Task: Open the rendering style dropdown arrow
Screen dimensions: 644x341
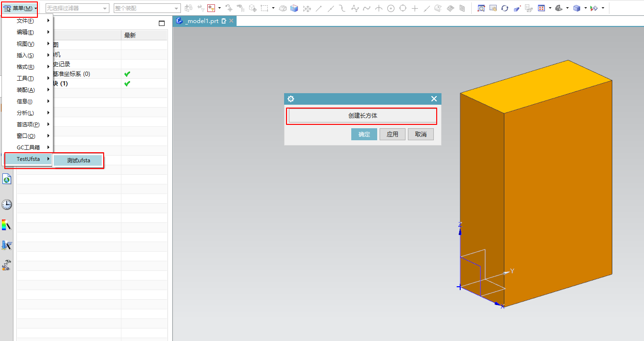Action: (x=585, y=8)
